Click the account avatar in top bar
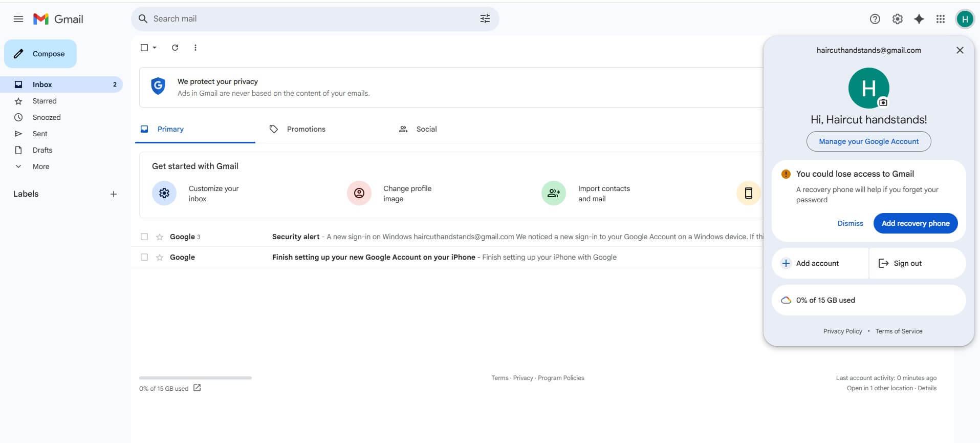 pos(965,19)
